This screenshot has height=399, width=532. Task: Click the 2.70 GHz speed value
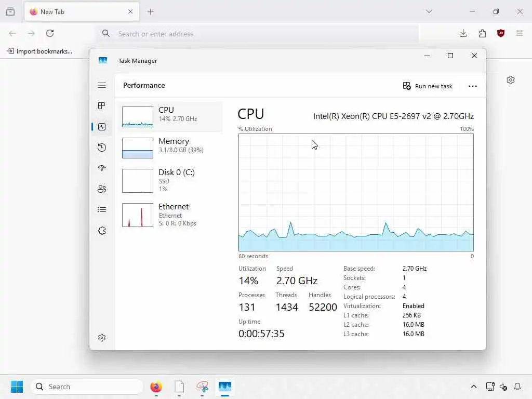coord(297,281)
